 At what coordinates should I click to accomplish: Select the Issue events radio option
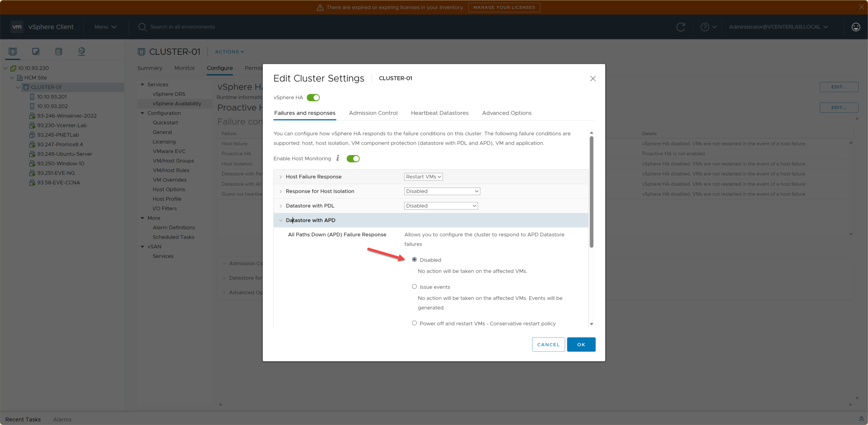click(x=414, y=287)
